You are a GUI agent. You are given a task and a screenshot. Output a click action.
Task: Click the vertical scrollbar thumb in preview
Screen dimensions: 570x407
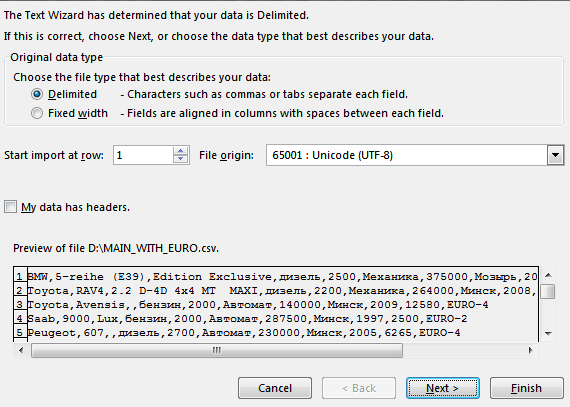pos(548,291)
